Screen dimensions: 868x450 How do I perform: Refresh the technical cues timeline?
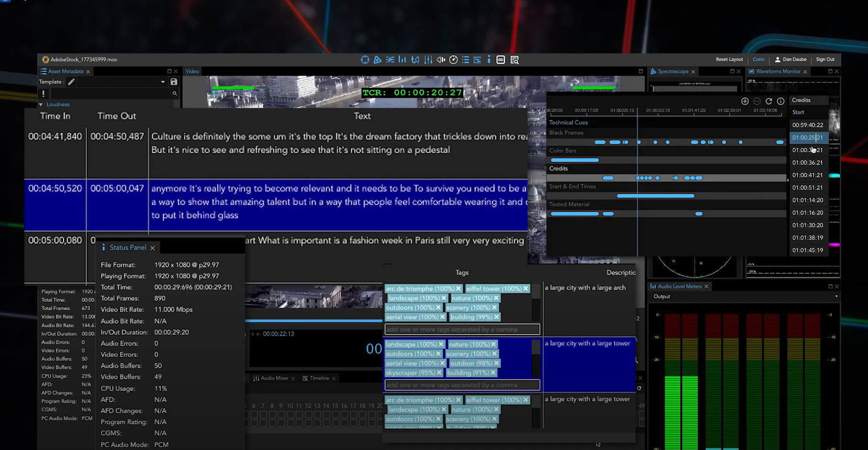point(769,101)
